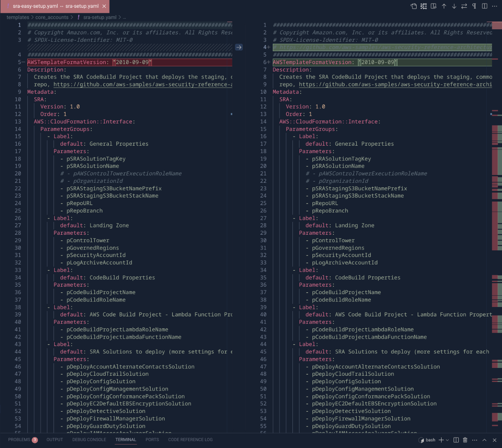
Task: Click the sra-setup.yaml breadcrumb
Action: pyautogui.click(x=100, y=17)
